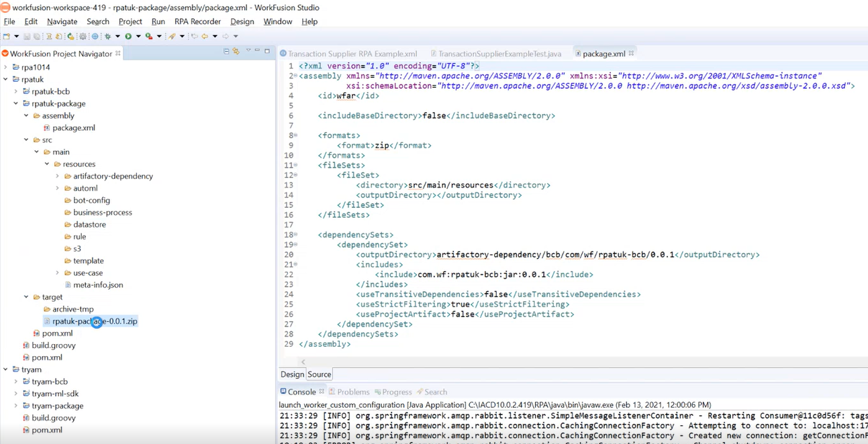Expand the rpa1014 project
This screenshot has height=444, width=868.
tap(5, 67)
